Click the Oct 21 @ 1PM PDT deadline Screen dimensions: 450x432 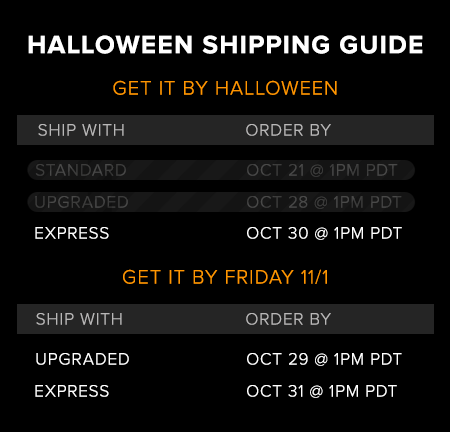pyautogui.click(x=322, y=170)
